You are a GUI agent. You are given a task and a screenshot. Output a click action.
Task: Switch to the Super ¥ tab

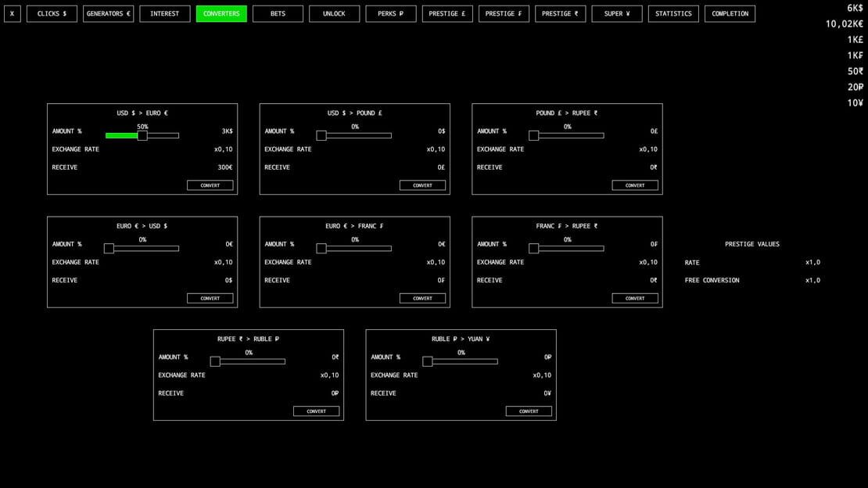(617, 14)
